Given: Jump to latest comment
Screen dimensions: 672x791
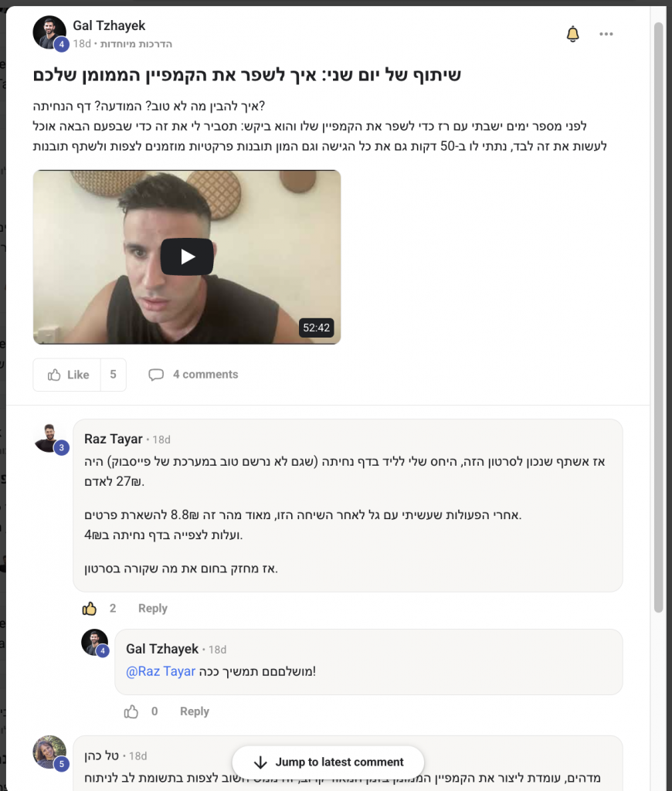Looking at the screenshot, I should click(328, 762).
